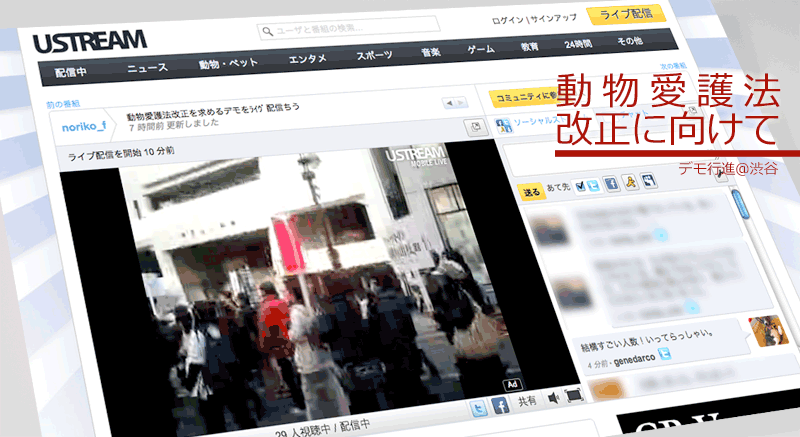Viewport: 800px width, 437px height.
Task: Select the AIM running man destination icon
Action: click(631, 182)
